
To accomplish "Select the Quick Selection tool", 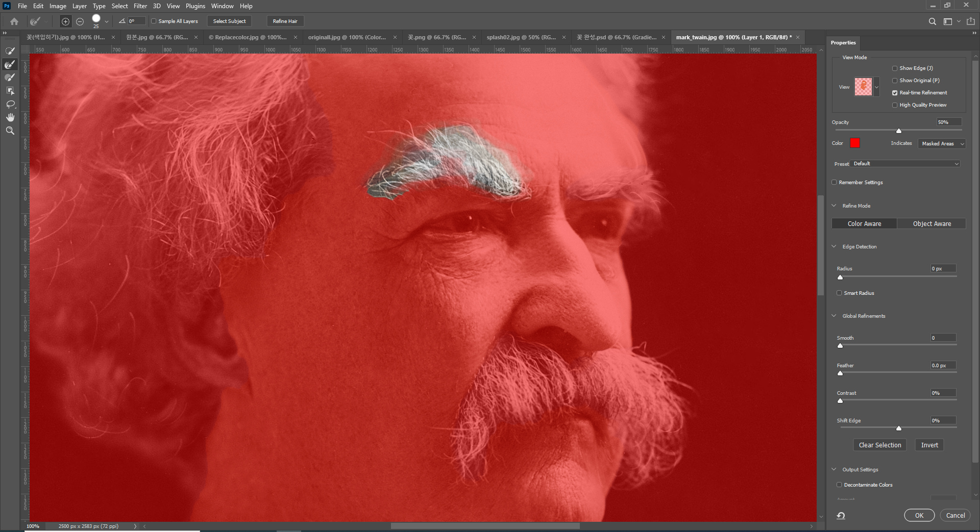I will 10,51.
